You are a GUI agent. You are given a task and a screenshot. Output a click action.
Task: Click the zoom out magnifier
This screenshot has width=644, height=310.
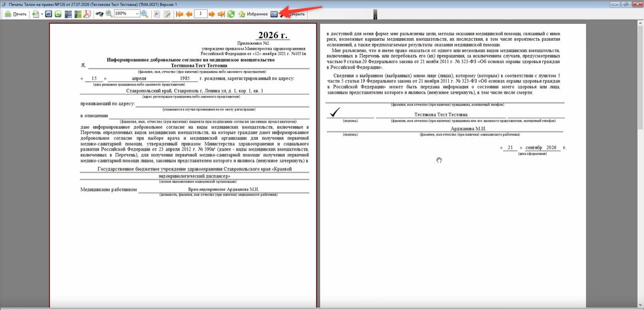(x=145, y=14)
